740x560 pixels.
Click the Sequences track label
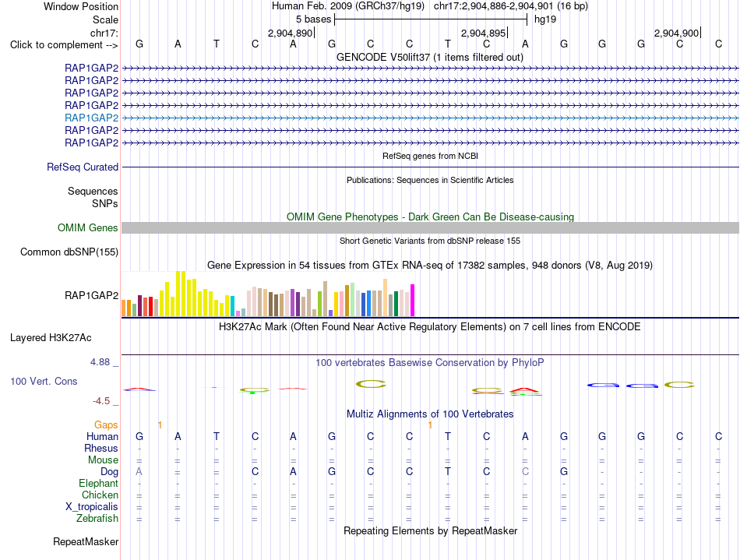(93, 191)
